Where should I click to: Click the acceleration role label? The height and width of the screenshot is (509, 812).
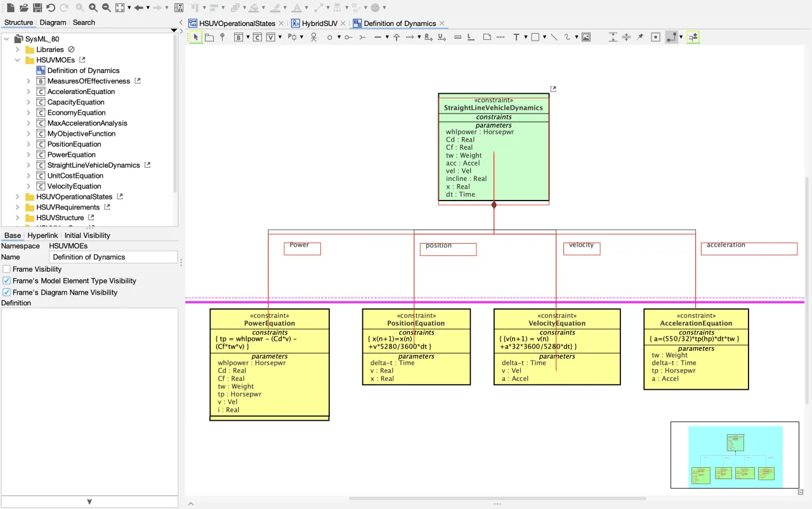point(726,245)
